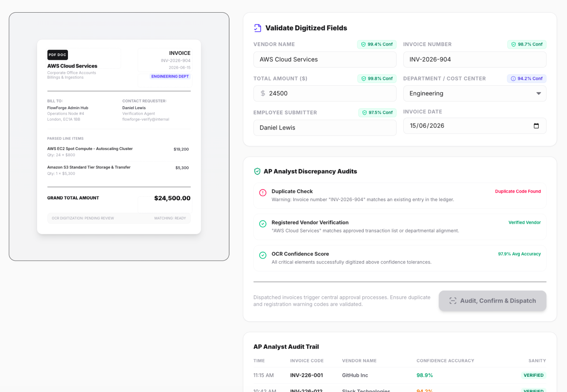Click the Amazon S3 Standard Tier Storage line item
Viewport: 567px width, 392px height.
pyautogui.click(x=89, y=167)
